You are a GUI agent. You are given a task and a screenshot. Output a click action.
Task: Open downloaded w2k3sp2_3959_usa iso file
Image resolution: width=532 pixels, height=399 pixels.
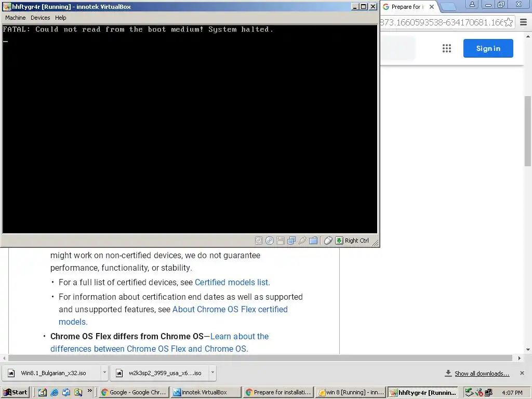tap(159, 373)
